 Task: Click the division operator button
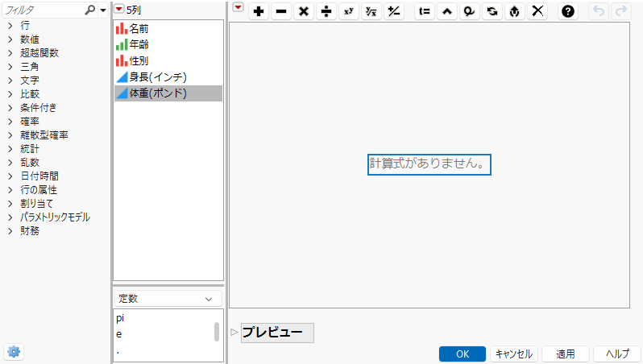click(x=326, y=11)
